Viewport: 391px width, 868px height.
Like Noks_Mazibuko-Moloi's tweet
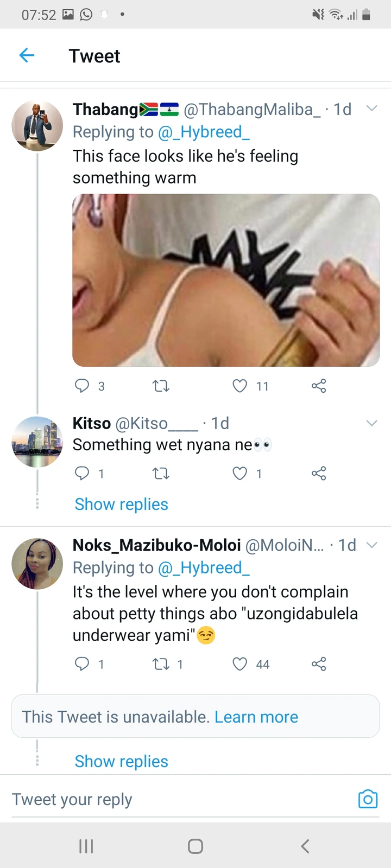239,664
